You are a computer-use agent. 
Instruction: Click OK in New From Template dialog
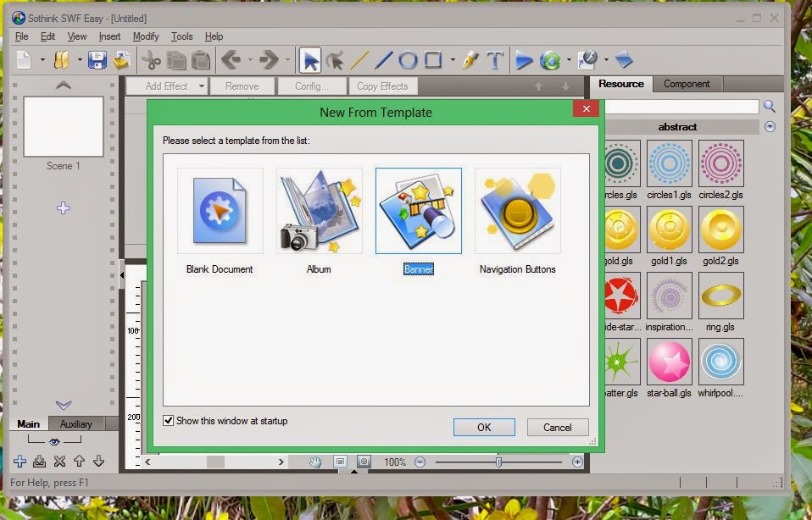pos(484,428)
